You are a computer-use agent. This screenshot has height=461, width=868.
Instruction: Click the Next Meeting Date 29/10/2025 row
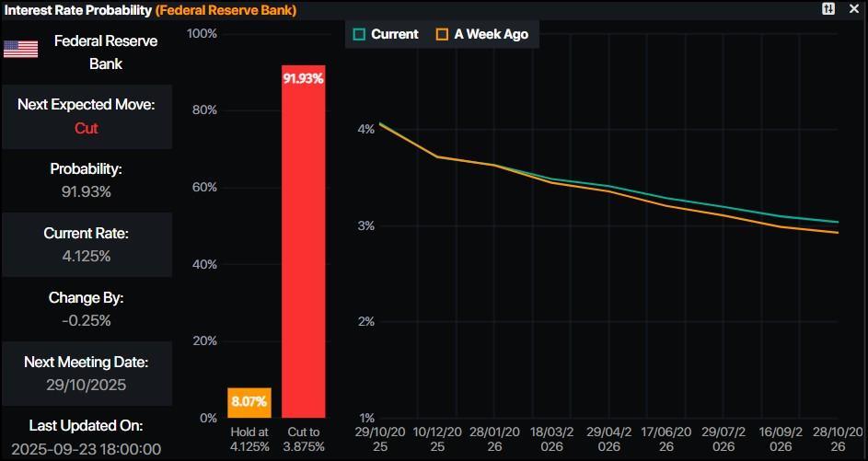pos(87,374)
